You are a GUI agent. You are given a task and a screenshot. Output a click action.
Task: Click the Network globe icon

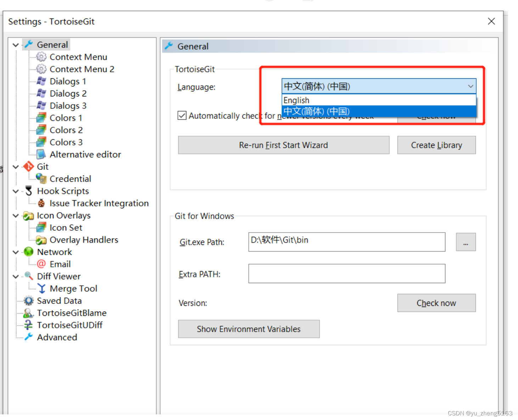coord(29,252)
